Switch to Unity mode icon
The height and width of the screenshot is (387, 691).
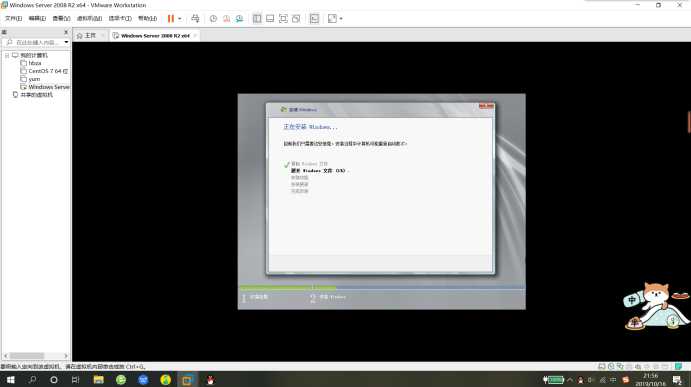tap(296, 19)
